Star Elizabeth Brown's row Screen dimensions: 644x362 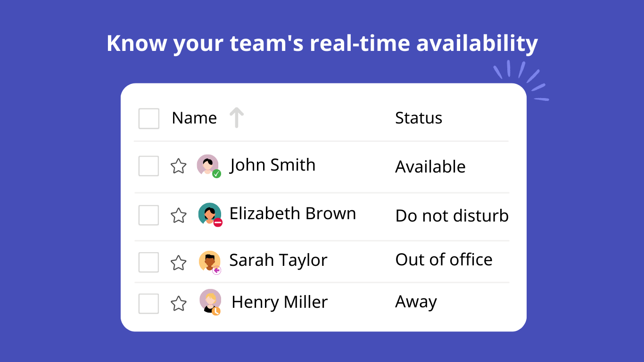179,215
